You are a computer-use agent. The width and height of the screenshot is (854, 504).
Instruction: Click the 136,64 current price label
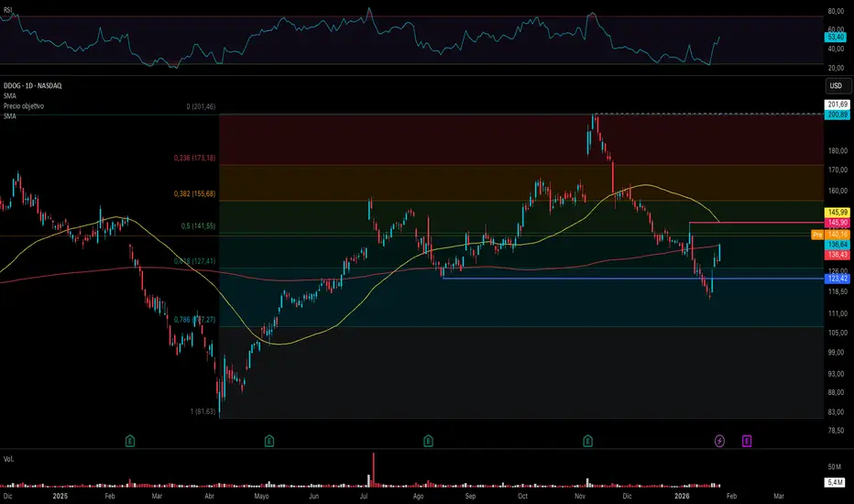pyautogui.click(x=838, y=245)
